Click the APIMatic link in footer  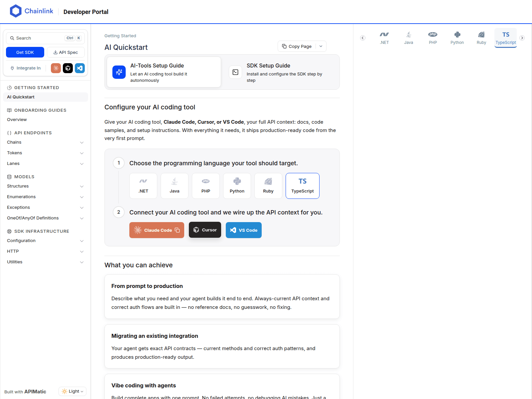pos(35,392)
